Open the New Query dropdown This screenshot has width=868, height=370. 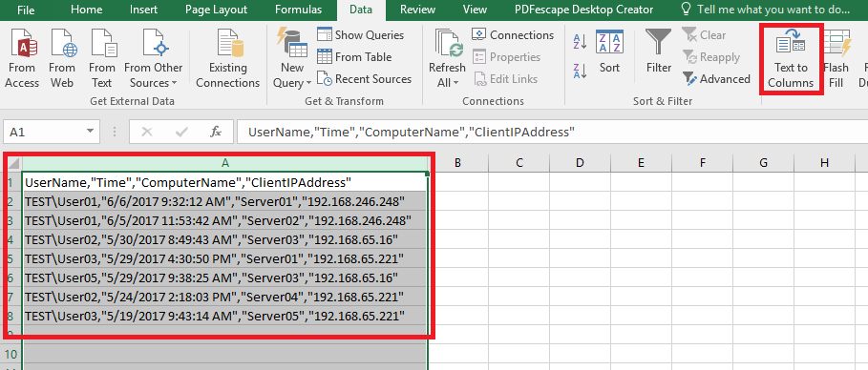pyautogui.click(x=292, y=58)
